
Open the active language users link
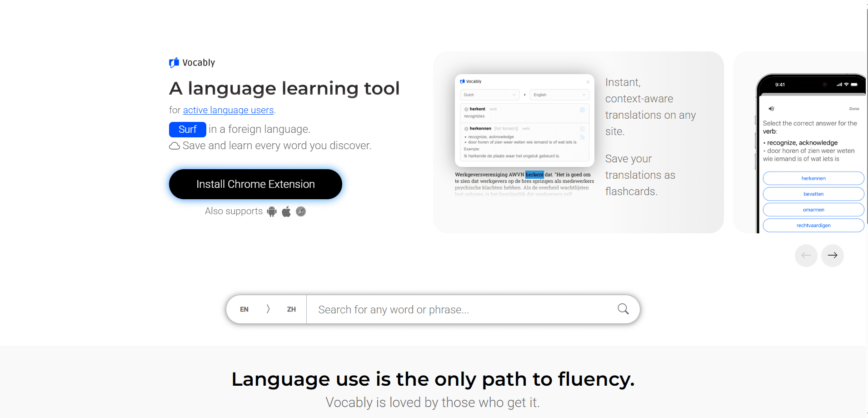coord(228,110)
